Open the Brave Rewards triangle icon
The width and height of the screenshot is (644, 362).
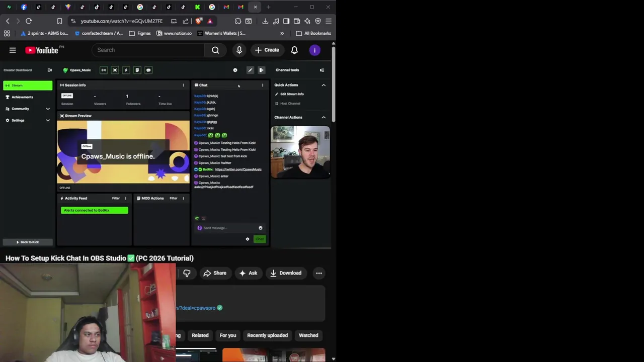pyautogui.click(x=210, y=21)
